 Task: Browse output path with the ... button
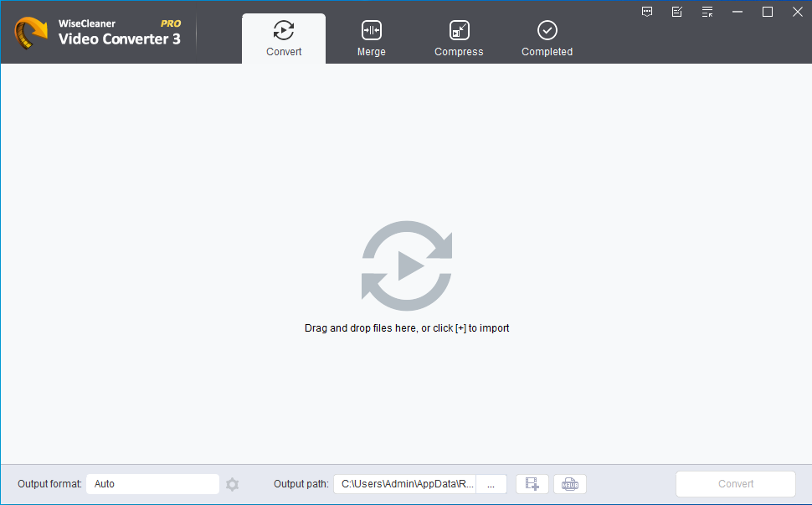[x=491, y=484]
